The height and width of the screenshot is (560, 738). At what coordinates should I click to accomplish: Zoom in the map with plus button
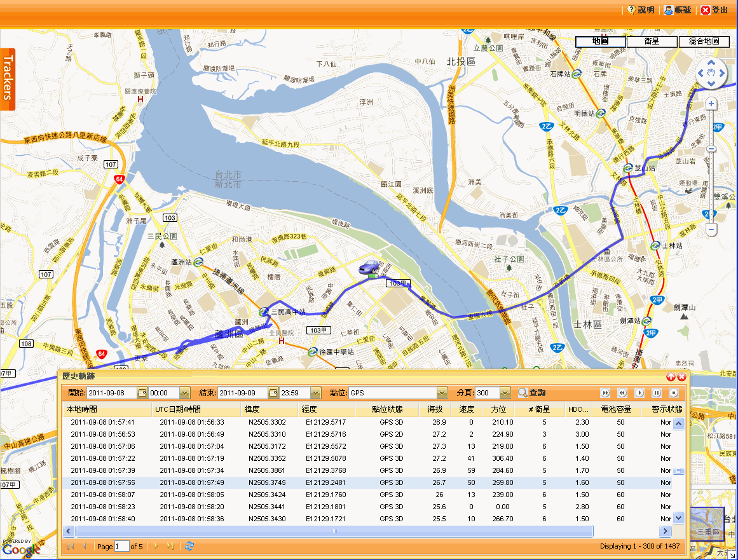pyautogui.click(x=711, y=104)
